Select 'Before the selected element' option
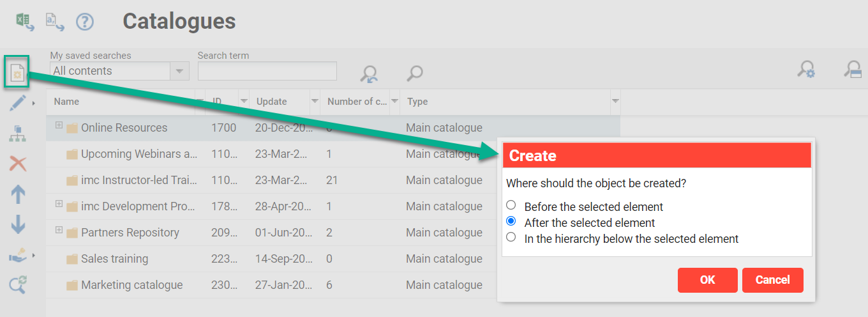The height and width of the screenshot is (317, 868). click(x=511, y=206)
